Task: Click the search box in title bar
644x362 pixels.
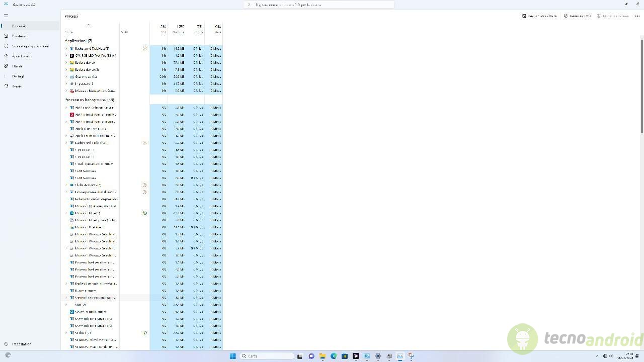Action: pos(319,5)
